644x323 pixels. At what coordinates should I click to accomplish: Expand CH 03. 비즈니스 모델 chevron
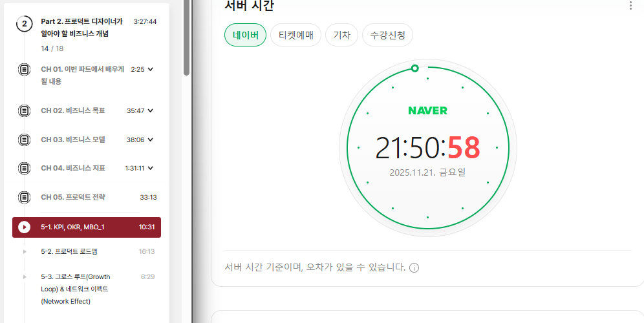pyautogui.click(x=150, y=140)
